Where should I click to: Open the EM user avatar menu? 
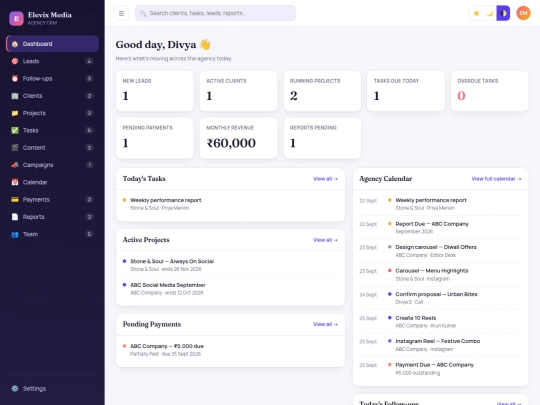[523, 13]
